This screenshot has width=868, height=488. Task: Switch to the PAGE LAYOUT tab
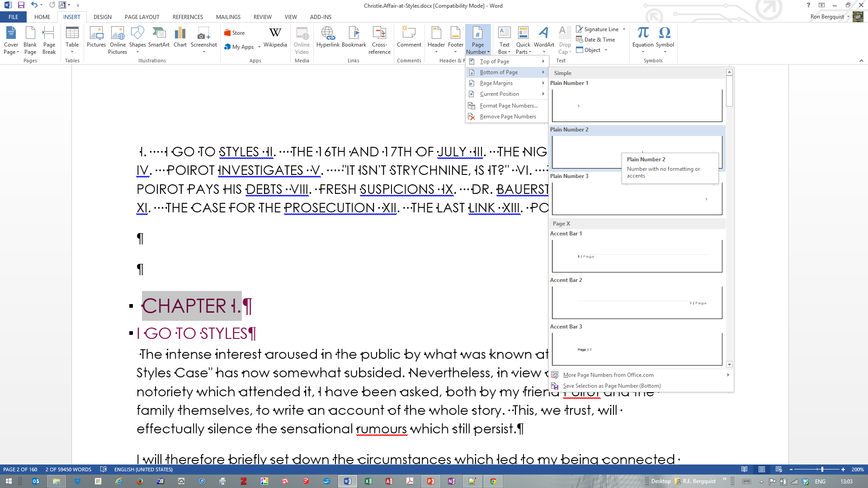point(142,17)
